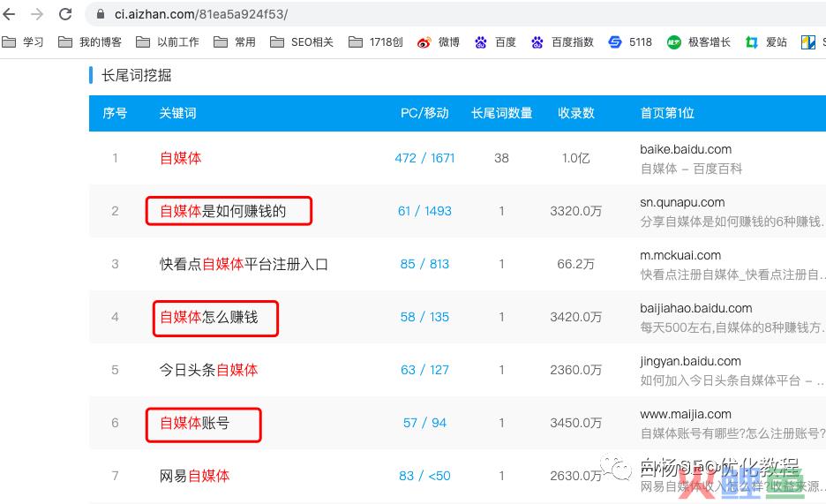The height and width of the screenshot is (504, 826).
Task: Reload the page with refresh icon
Action: (65, 14)
